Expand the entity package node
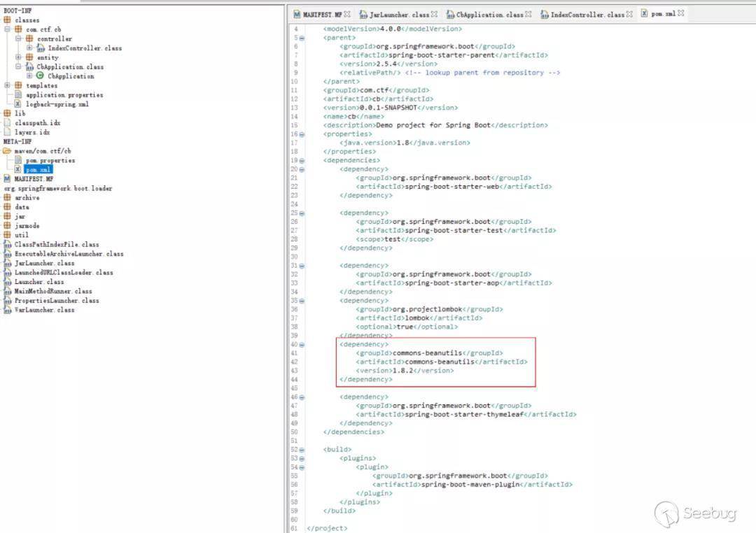Screen dimensions: 756x533 [18, 57]
